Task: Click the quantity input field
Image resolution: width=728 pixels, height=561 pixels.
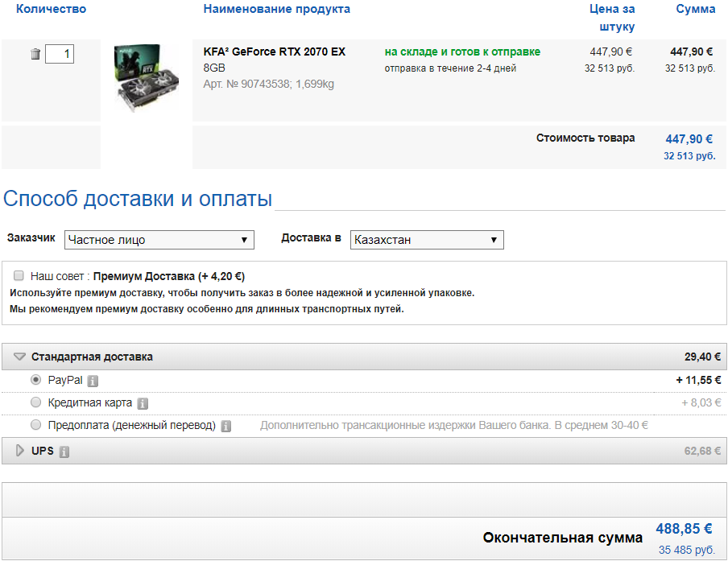Action: coord(60,54)
